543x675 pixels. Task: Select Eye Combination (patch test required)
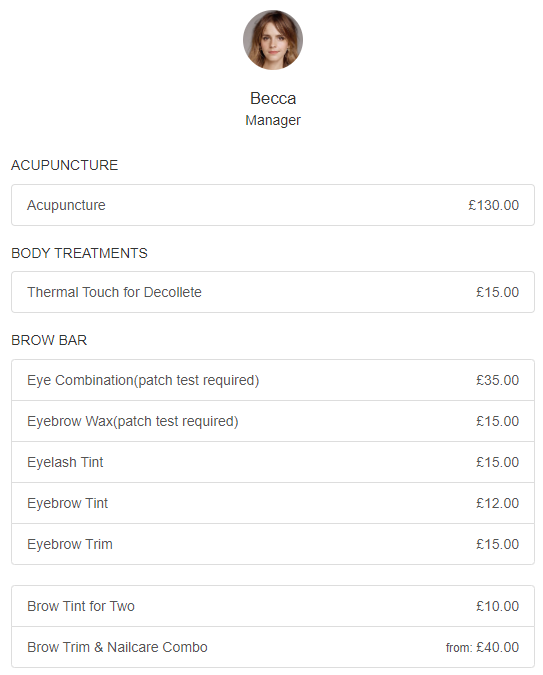point(273,380)
